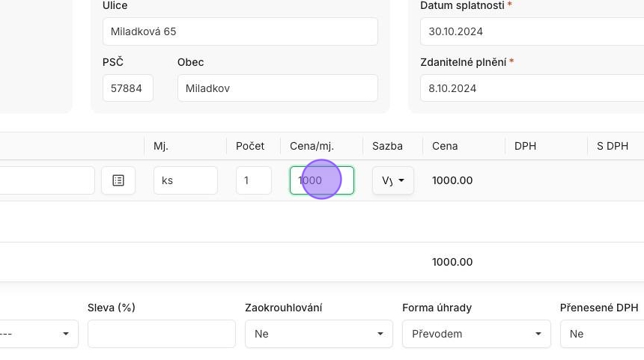Click the Obec field Miladkov

tap(277, 88)
